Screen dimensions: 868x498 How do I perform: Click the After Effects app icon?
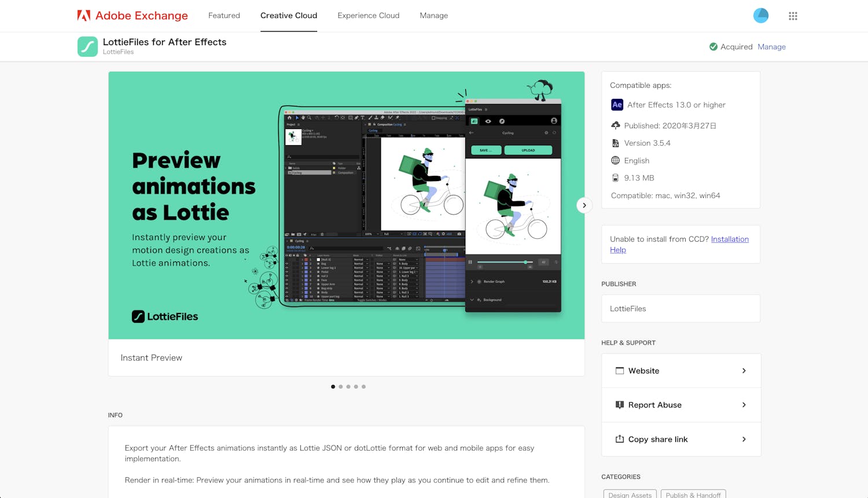617,105
